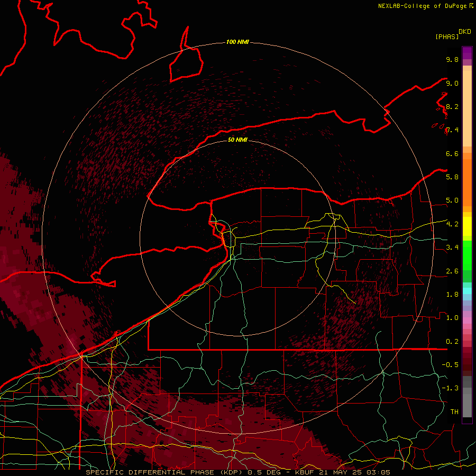Click the DKD label above the color scale
Image resolution: width=476 pixels, height=476 pixels.
464,32
